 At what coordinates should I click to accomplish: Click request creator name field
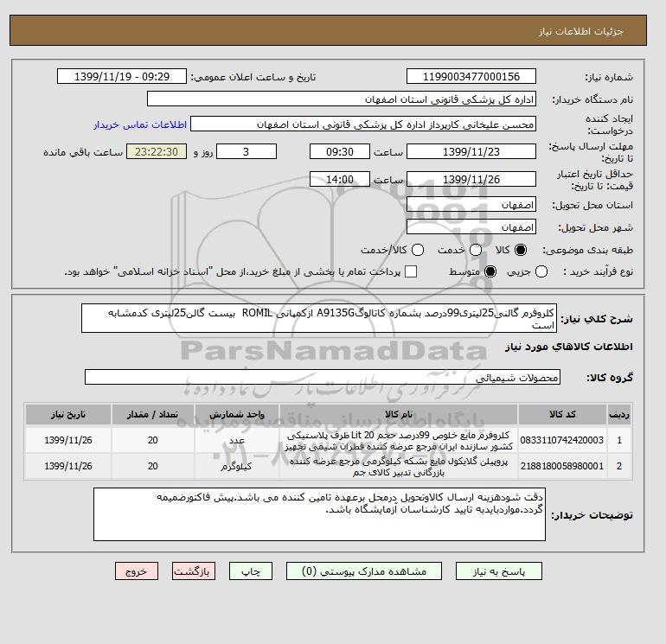pyautogui.click(x=363, y=124)
